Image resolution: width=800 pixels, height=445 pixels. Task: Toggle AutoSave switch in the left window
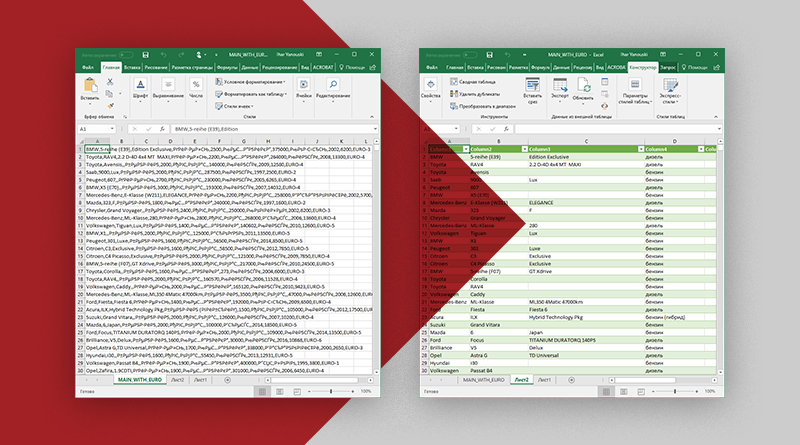126,55
